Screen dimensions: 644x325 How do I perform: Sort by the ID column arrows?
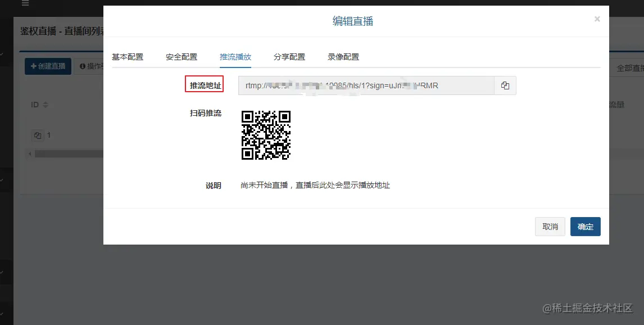pyautogui.click(x=46, y=105)
